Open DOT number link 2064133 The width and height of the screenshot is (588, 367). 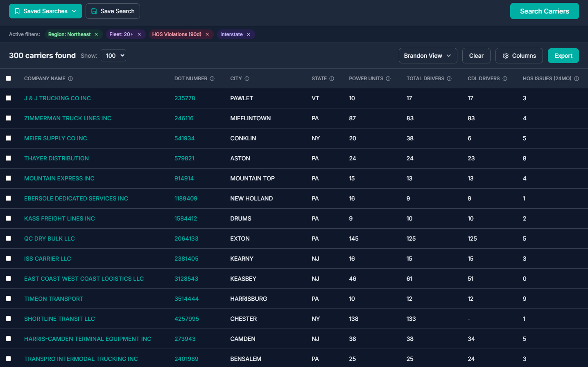point(186,238)
